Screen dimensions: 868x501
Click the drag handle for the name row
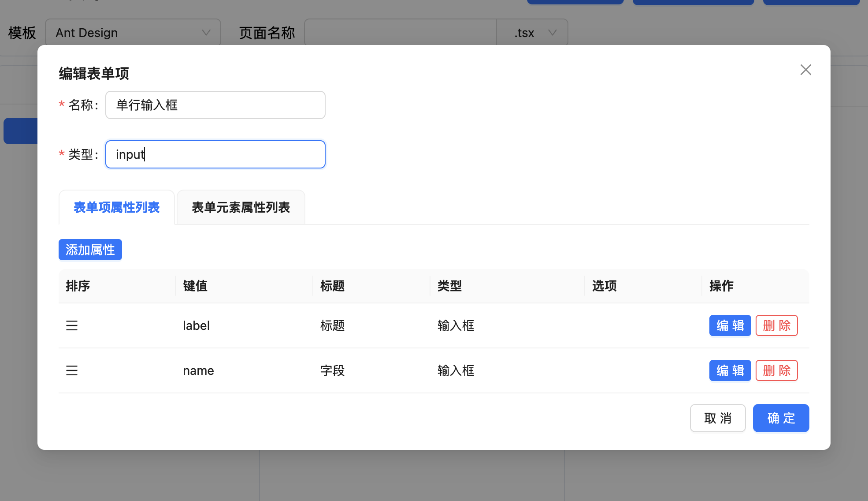pyautogui.click(x=72, y=370)
